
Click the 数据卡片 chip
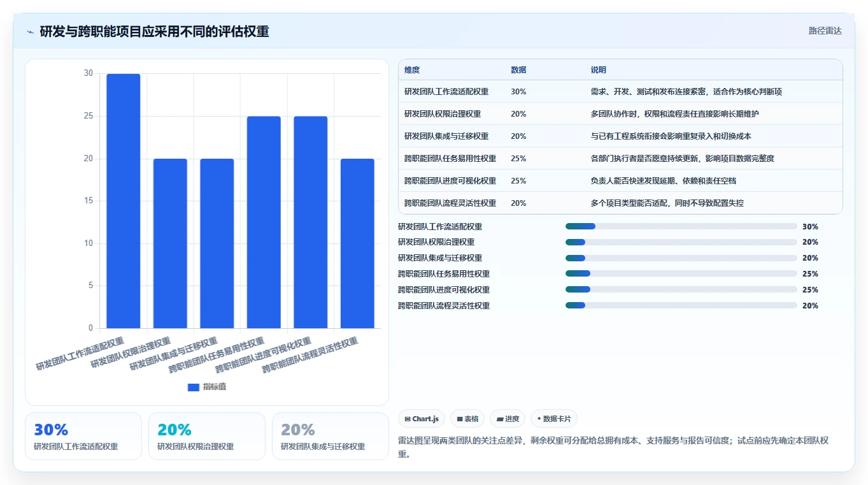(554, 419)
